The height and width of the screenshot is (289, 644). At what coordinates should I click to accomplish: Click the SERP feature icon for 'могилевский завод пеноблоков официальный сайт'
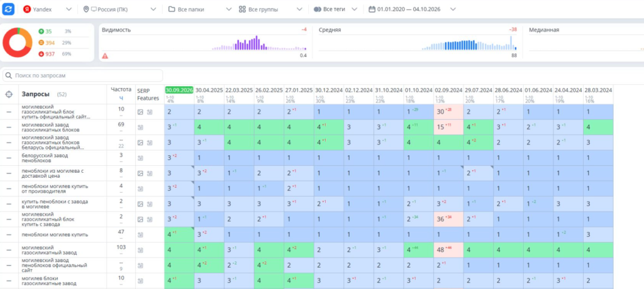click(x=140, y=266)
